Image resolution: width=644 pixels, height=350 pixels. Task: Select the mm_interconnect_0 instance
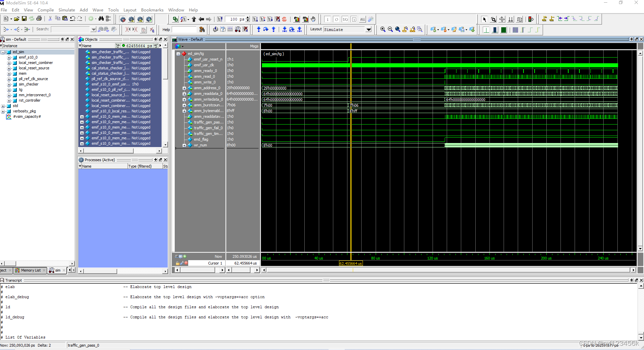(x=35, y=95)
